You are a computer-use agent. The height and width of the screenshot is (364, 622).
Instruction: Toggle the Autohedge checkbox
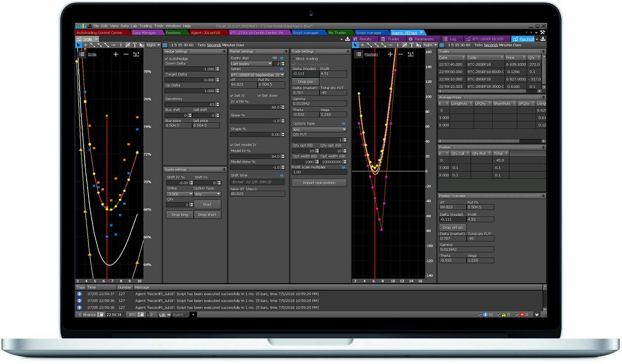(x=166, y=58)
